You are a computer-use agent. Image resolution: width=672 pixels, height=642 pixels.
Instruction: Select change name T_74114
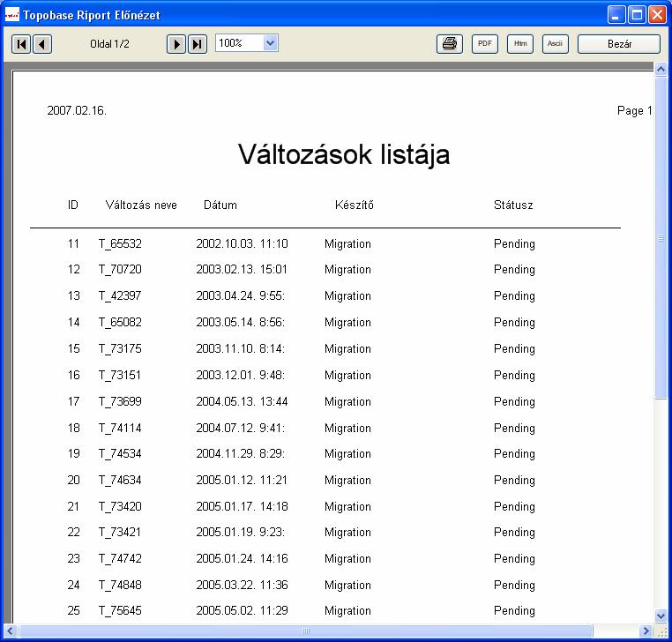120,428
